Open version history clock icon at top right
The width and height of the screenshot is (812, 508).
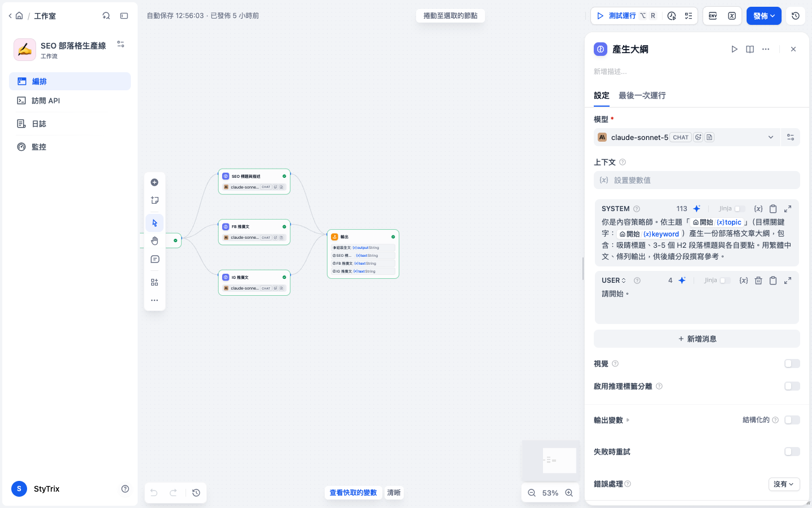tap(796, 16)
